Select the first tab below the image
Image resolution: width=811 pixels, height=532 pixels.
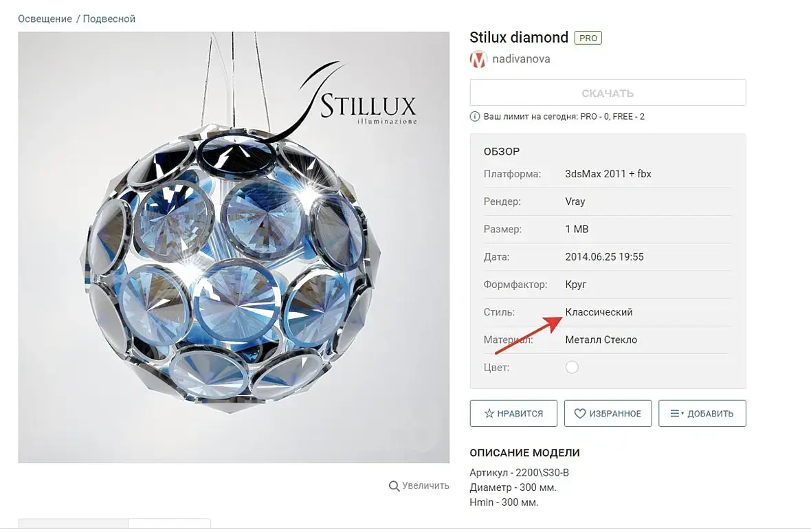[74, 523]
